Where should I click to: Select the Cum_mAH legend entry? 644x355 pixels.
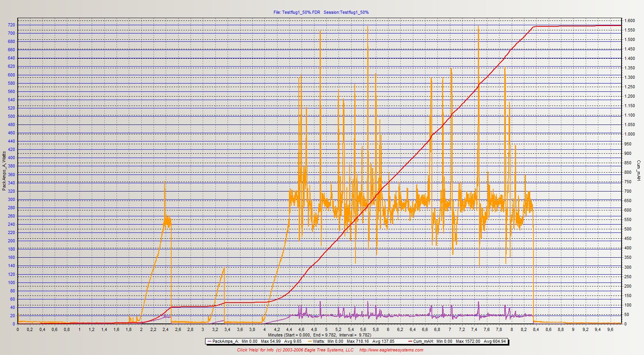coord(457,341)
